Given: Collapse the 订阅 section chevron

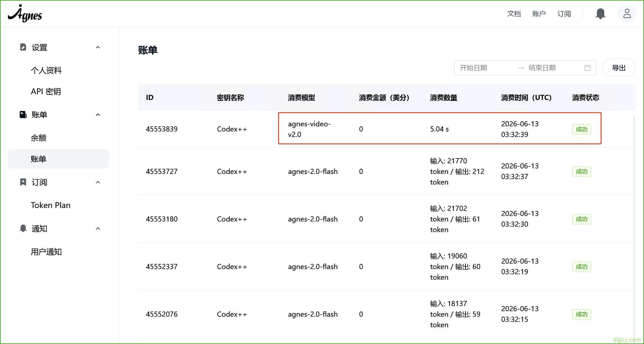Looking at the screenshot, I should click(98, 182).
